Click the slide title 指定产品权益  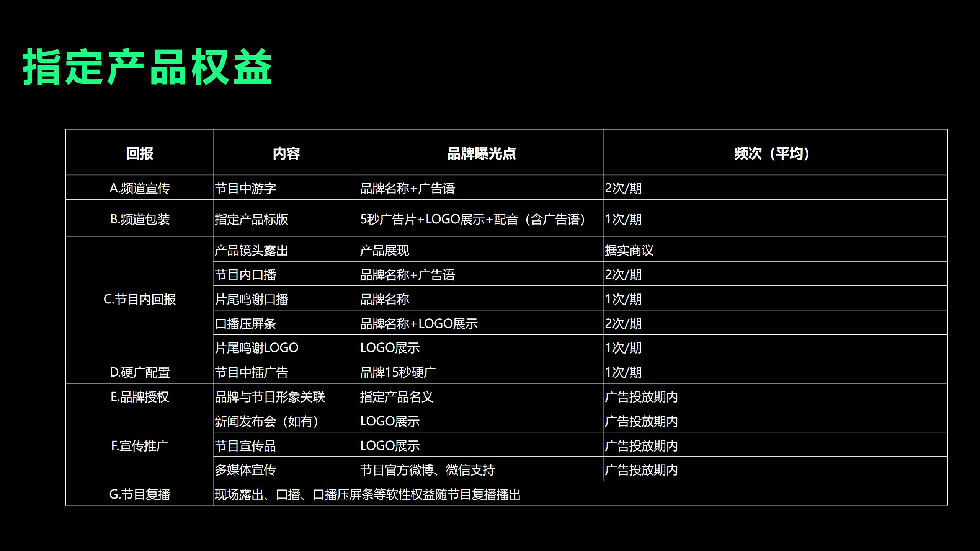[x=147, y=67]
